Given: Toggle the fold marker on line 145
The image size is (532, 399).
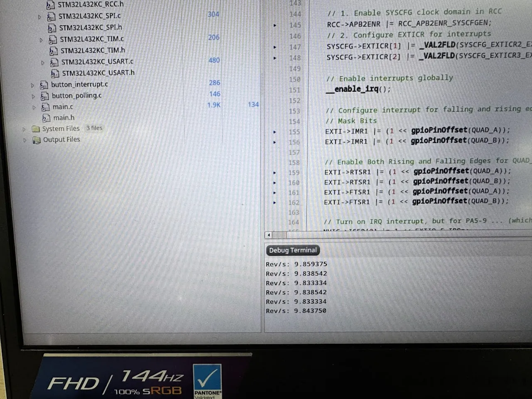Looking at the screenshot, I should (275, 25).
